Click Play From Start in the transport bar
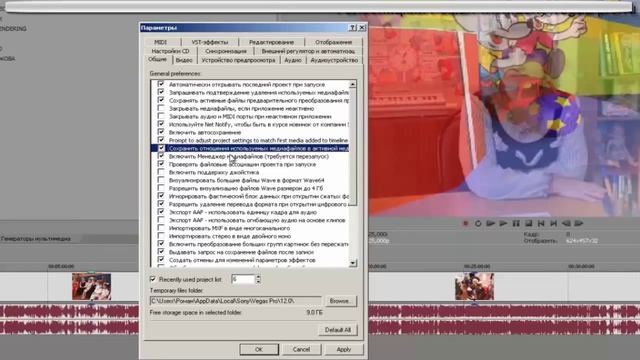The width and height of the screenshot is (640, 360). click(491, 223)
